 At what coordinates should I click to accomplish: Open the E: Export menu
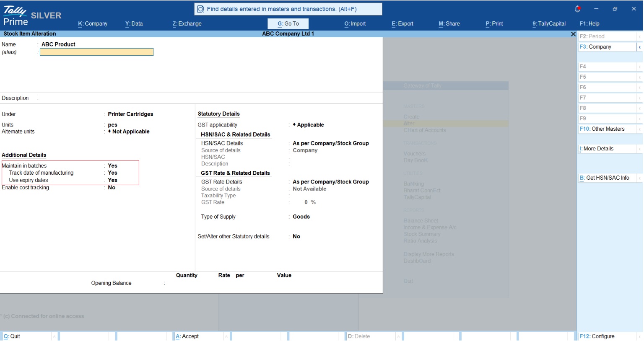tap(402, 24)
